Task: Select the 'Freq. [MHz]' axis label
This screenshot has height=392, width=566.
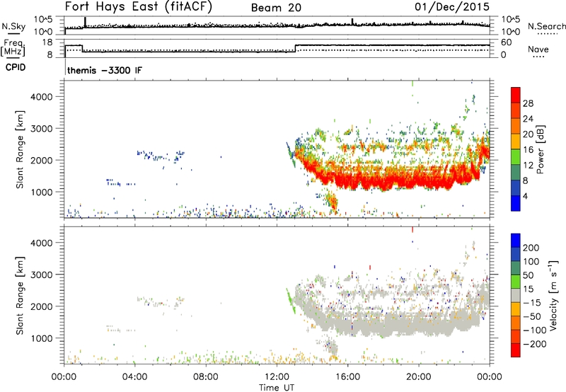Action: click(x=13, y=48)
